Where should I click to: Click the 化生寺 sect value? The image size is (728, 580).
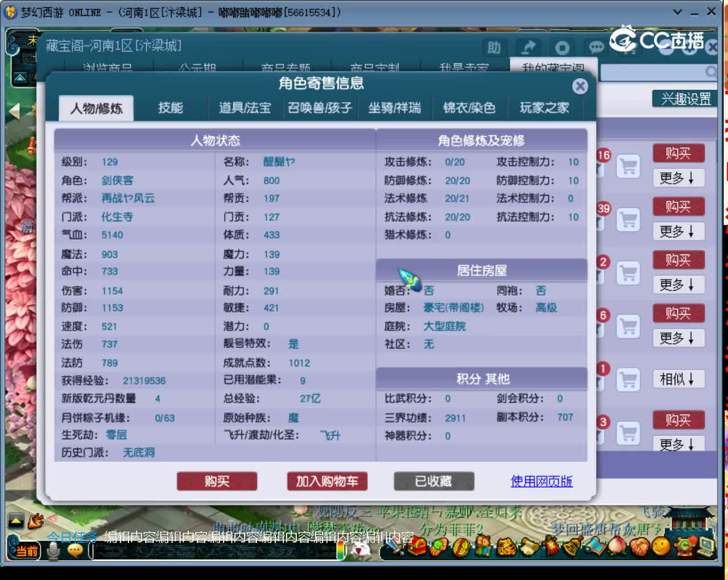point(117,217)
